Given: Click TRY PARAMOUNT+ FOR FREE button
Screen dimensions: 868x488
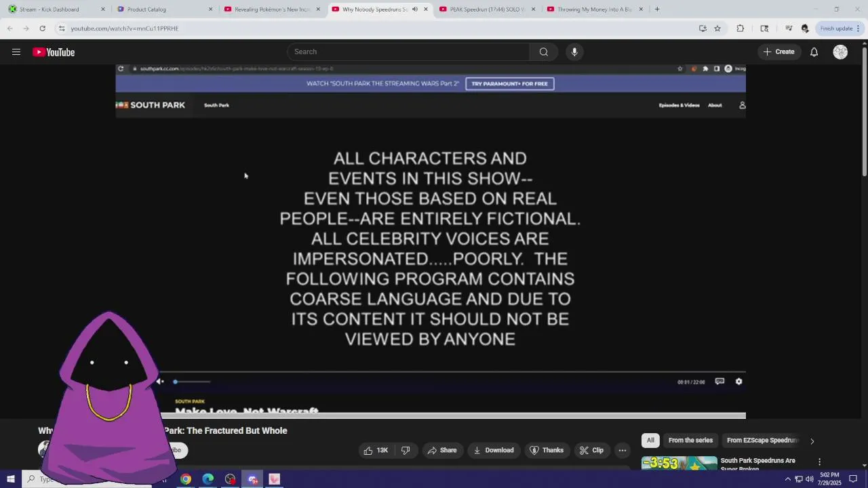Looking at the screenshot, I should coord(509,83).
